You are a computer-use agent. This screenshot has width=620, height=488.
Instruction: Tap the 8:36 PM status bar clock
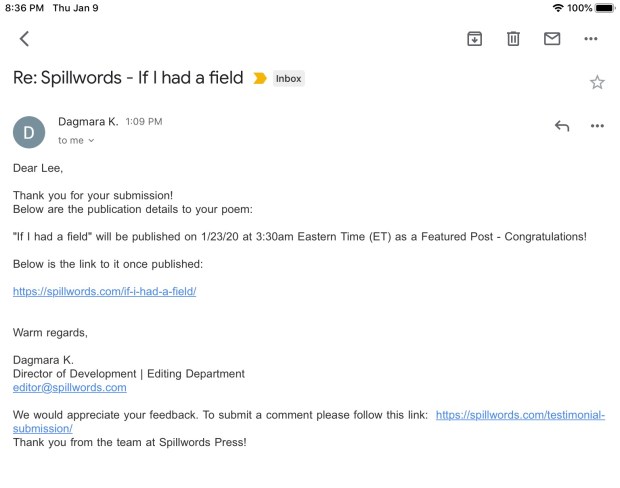point(24,8)
